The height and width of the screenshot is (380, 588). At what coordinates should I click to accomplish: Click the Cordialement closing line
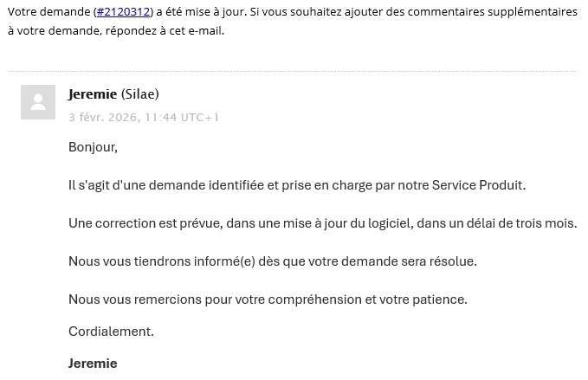(x=111, y=332)
